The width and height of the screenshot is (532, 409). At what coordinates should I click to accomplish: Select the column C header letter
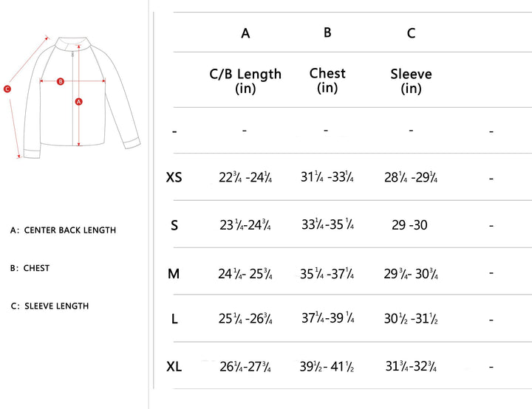[x=411, y=33]
